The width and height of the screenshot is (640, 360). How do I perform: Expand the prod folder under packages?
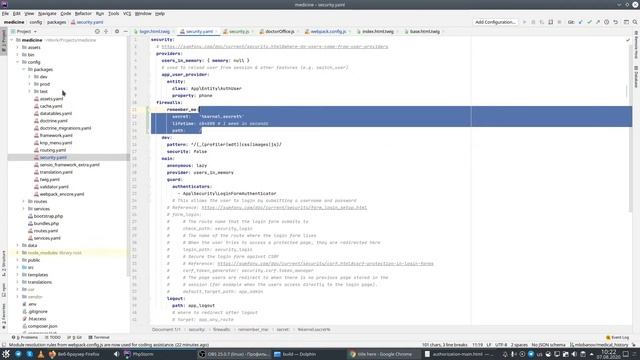click(x=30, y=84)
